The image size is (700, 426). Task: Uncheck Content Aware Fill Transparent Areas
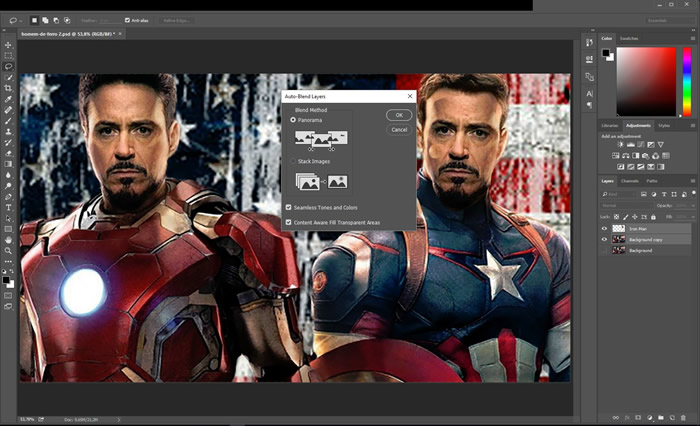point(288,222)
